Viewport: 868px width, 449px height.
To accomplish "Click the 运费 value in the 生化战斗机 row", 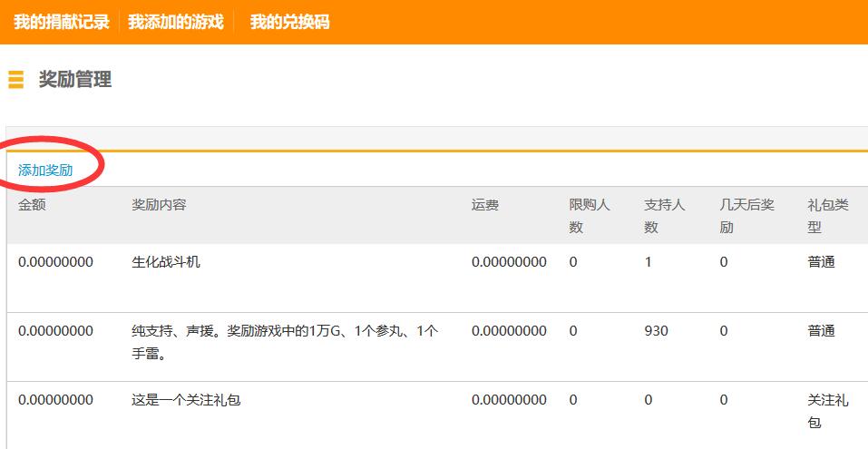I will coord(510,262).
